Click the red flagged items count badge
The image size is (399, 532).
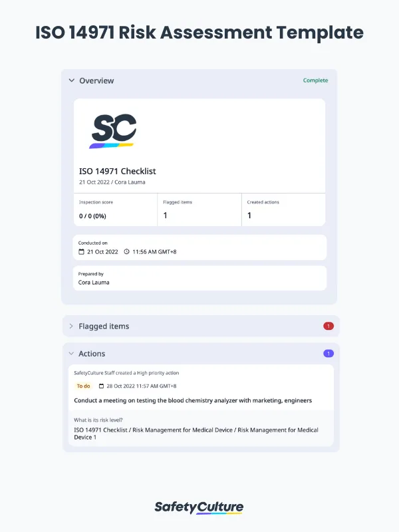point(328,326)
